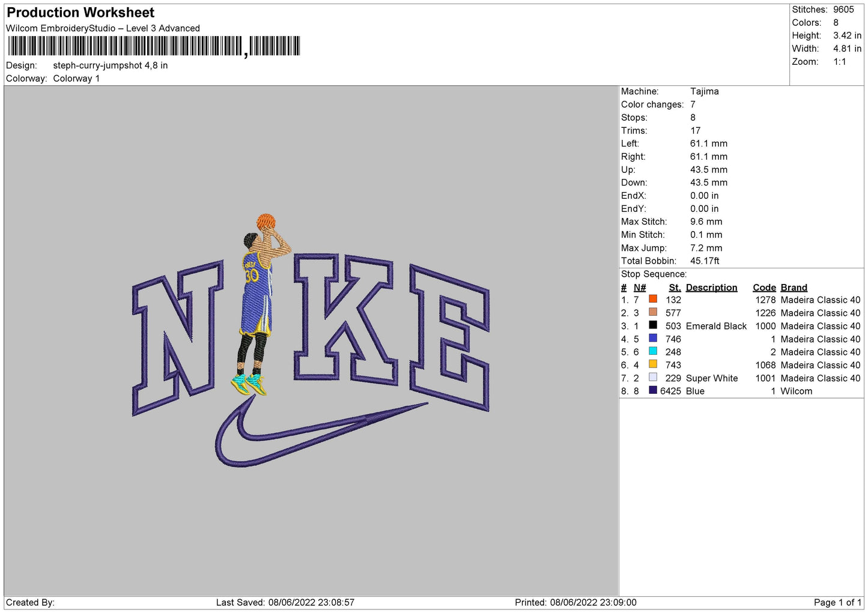
Task: Click the blue swatch for thread 746
Action: (653, 339)
